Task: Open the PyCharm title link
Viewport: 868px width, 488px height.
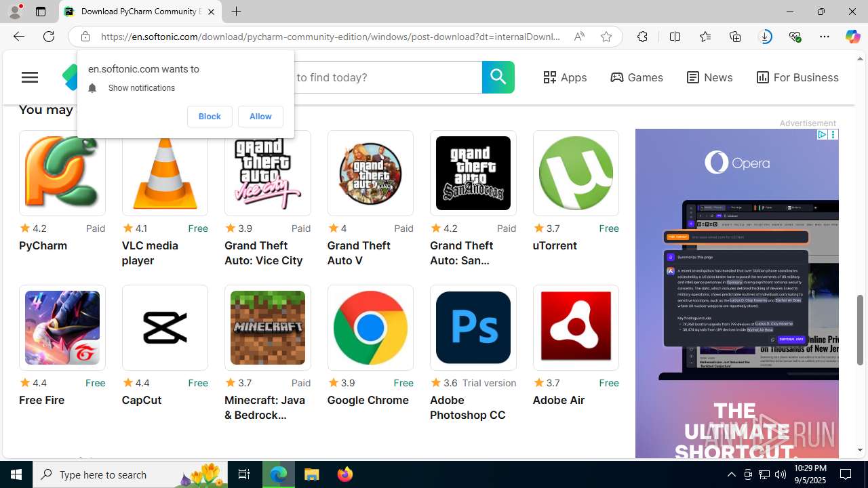Action: (43, 245)
